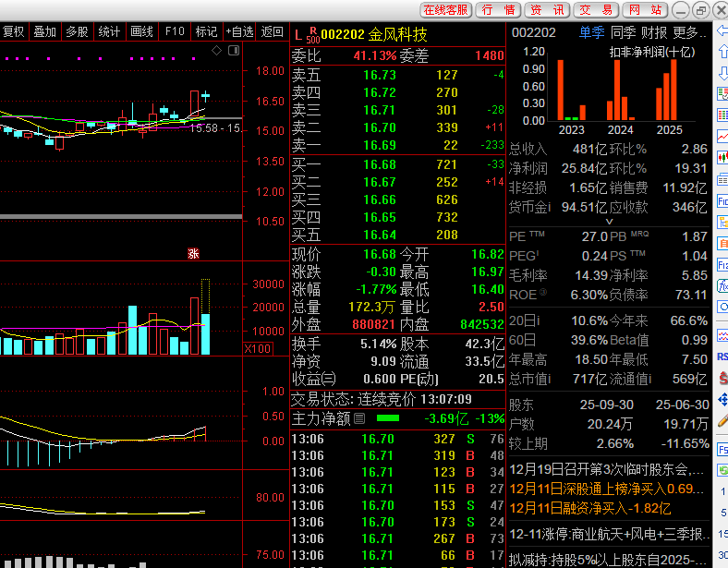Click the 买一 price 16.68
728x568 pixels.
pos(380,164)
